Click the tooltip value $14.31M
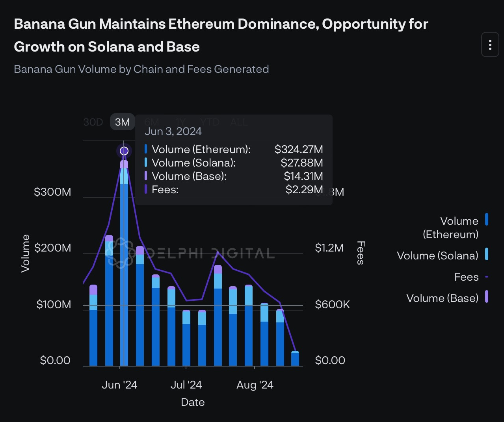 pos(303,176)
